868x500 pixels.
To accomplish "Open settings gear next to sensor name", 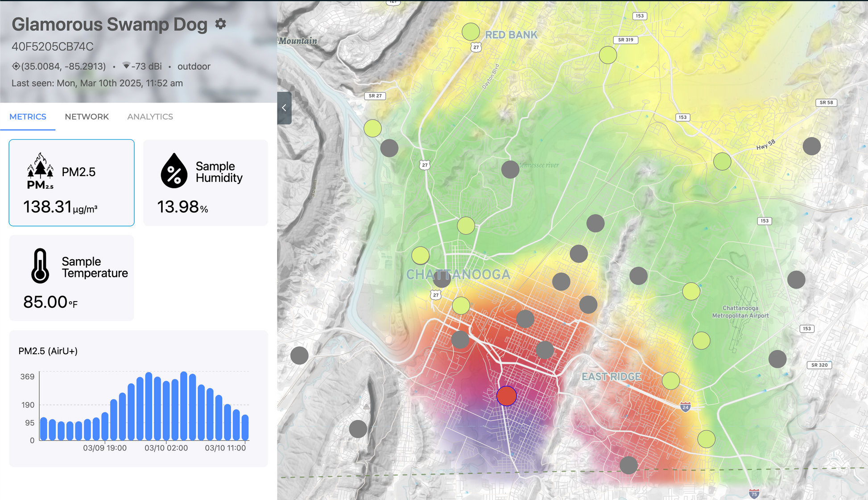I will tap(220, 24).
